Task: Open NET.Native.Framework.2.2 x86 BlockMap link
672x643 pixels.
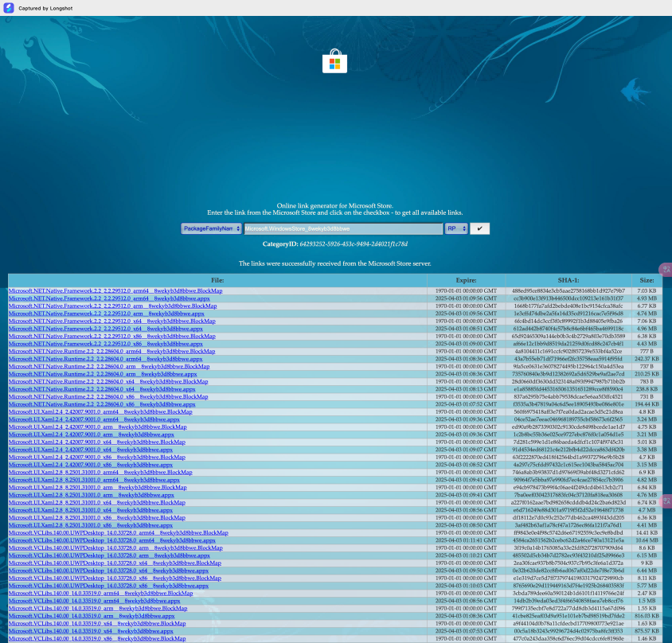Action: [111, 337]
